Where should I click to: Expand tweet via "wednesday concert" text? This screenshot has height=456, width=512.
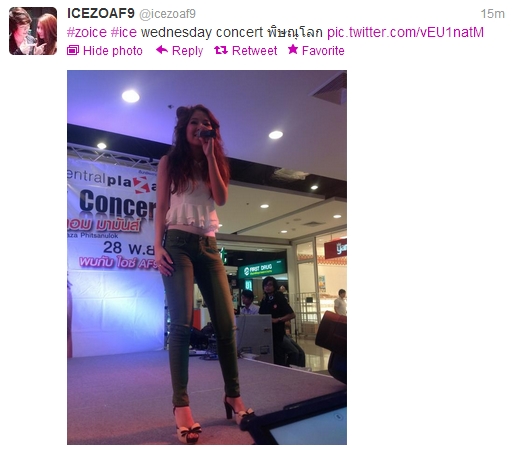pyautogui.click(x=202, y=32)
